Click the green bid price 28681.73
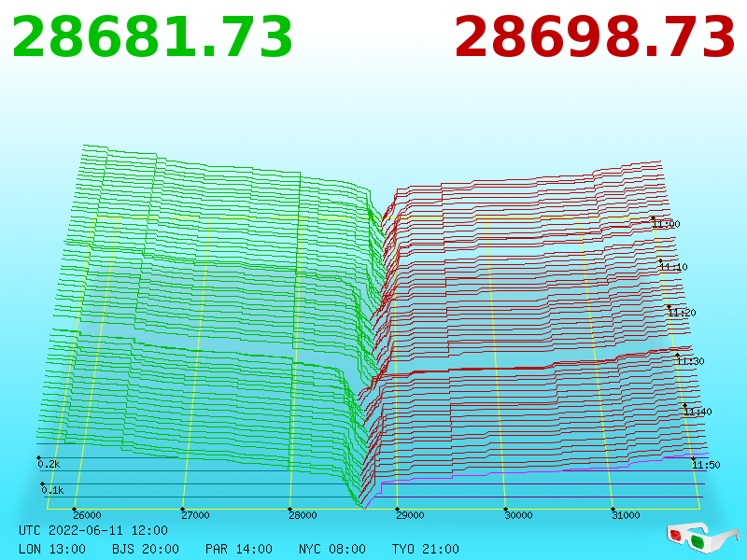 point(152,37)
